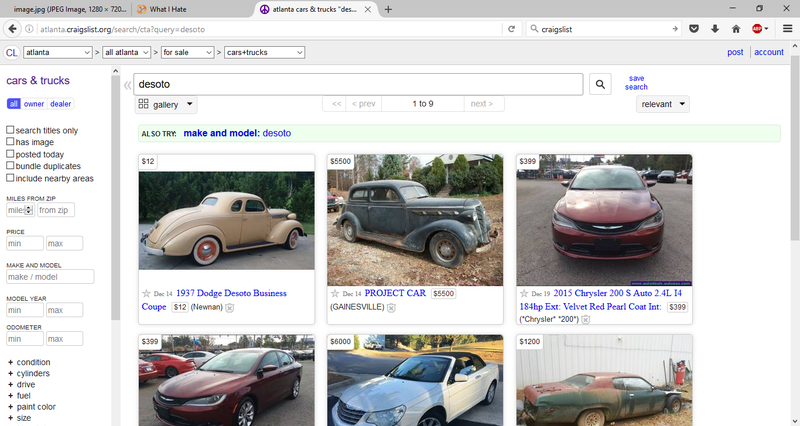Open the Adblock Plus ABP icon
Viewport: 800px width, 426px height.
(757, 29)
